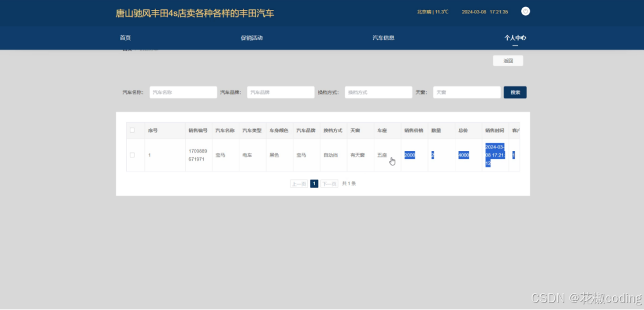Click the 2024-03-08 17:21:12 sale time cell
644x310 pixels.
(495, 155)
